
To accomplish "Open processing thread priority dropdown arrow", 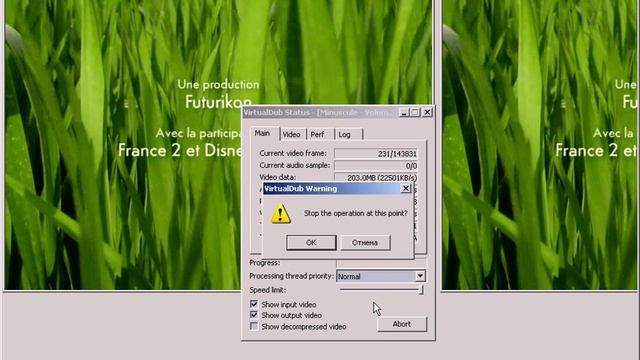I will 420,276.
